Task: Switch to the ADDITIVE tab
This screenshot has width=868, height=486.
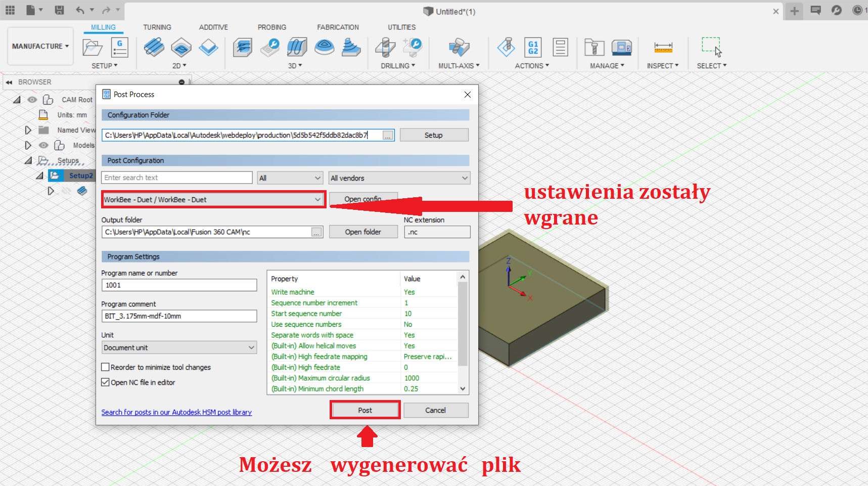Action: 213,27
